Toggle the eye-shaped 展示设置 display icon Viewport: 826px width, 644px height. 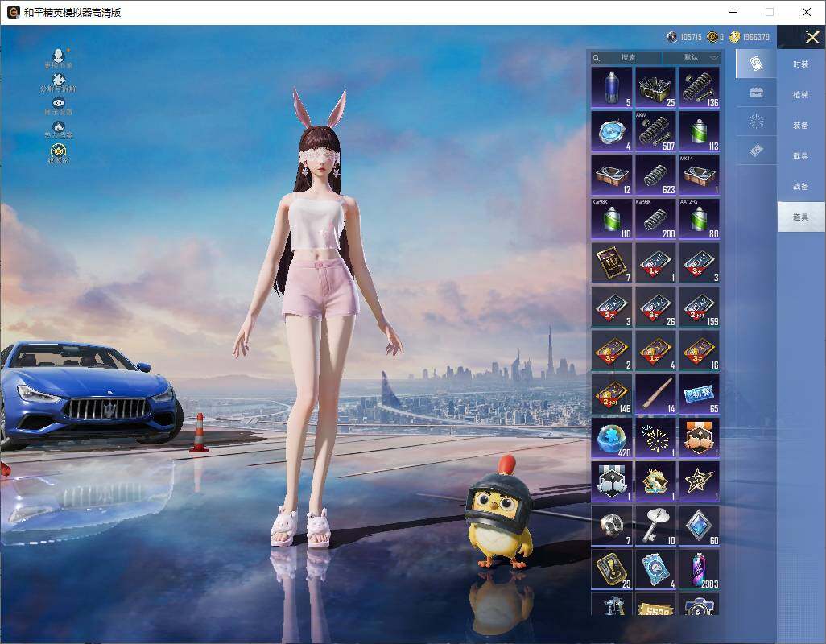point(59,105)
